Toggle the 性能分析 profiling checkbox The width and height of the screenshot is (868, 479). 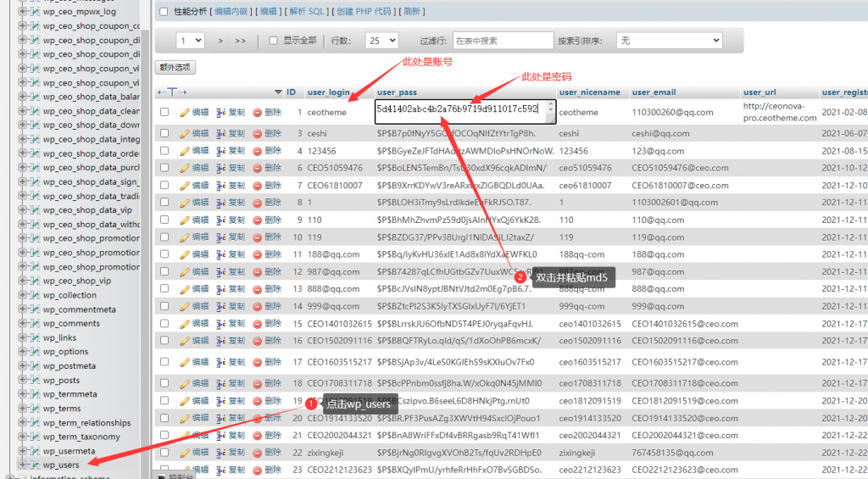click(164, 12)
